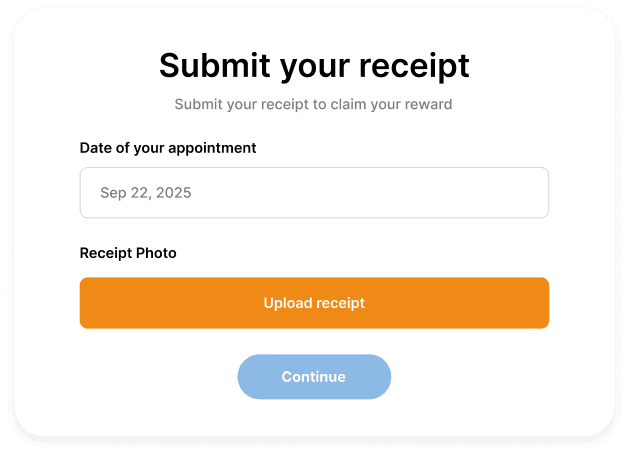
Task: Click the claim your reward subtitle text
Action: (x=314, y=104)
